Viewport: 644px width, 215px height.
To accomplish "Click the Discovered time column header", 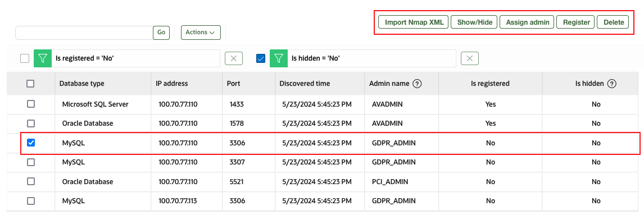I will click(x=305, y=84).
